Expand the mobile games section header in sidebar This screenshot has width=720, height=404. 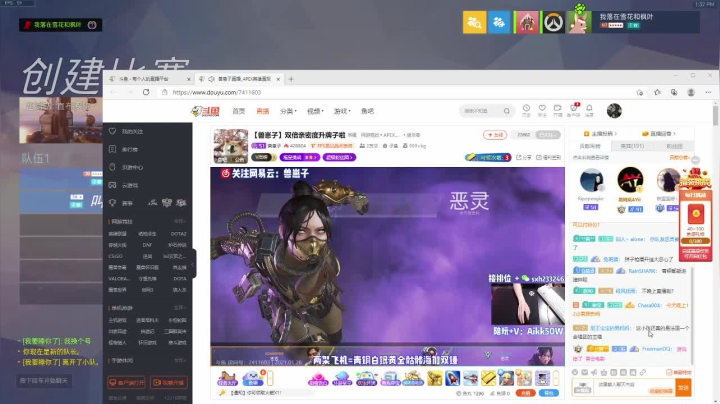click(x=147, y=361)
